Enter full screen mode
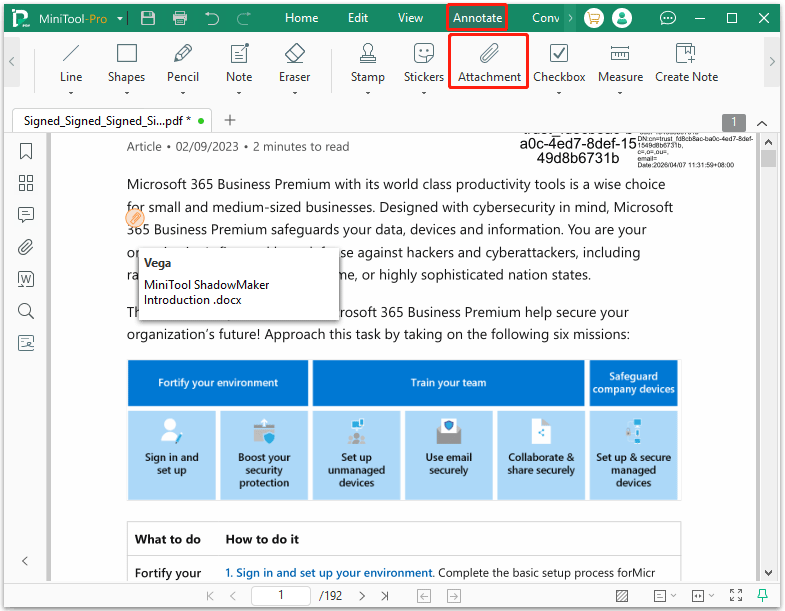Viewport: 785px width, 611px height. (x=736, y=595)
